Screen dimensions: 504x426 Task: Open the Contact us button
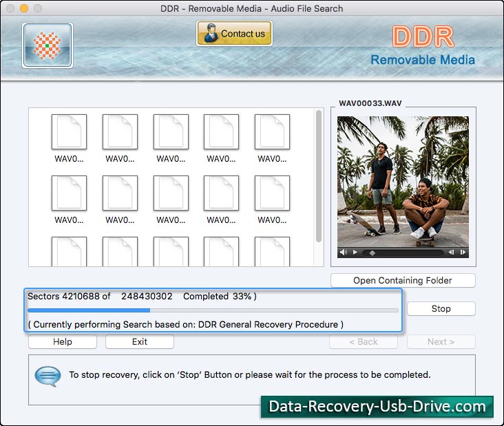[234, 34]
